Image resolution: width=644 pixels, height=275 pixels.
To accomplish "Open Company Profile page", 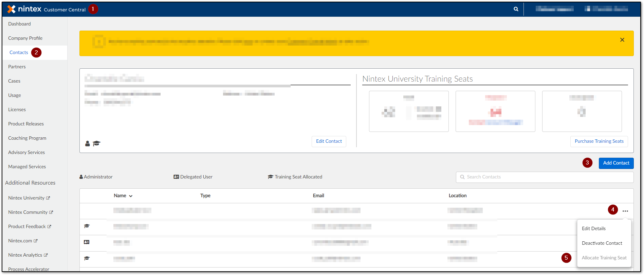I will [25, 38].
